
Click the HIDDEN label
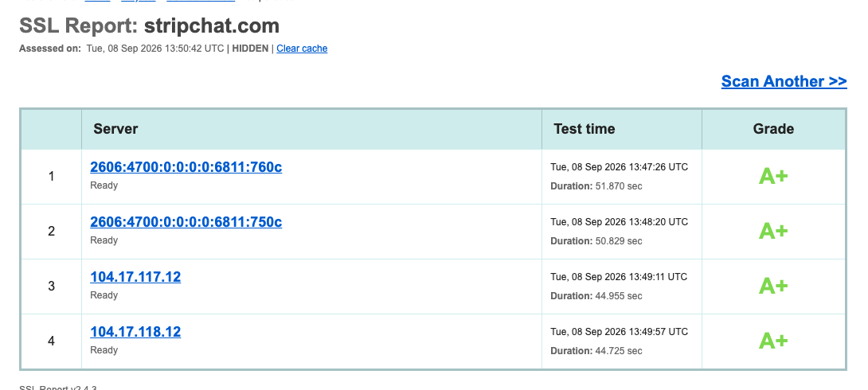click(x=250, y=49)
